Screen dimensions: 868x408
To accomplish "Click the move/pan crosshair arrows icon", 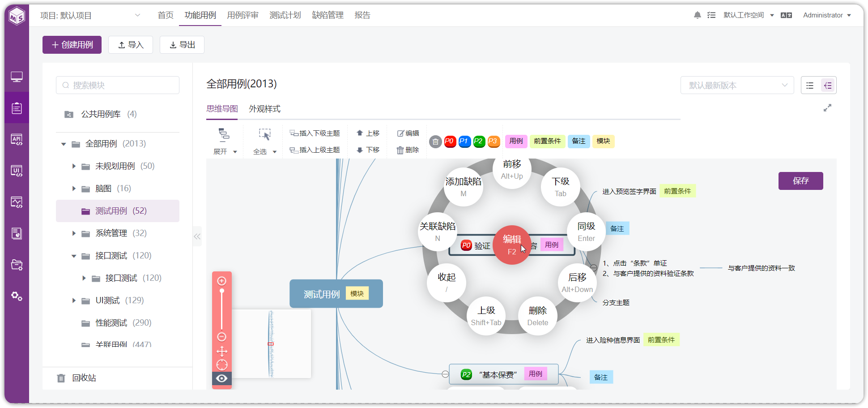I will coord(222,351).
